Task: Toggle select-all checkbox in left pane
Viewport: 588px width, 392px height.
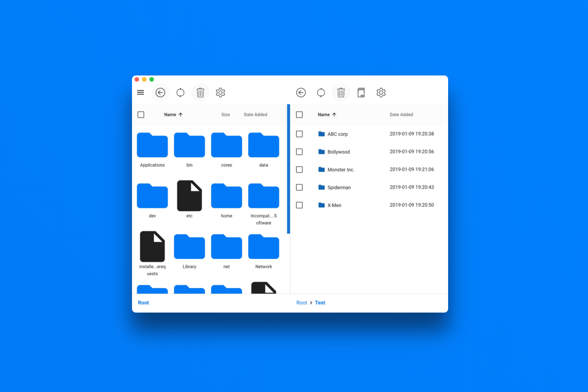Action: click(x=141, y=115)
